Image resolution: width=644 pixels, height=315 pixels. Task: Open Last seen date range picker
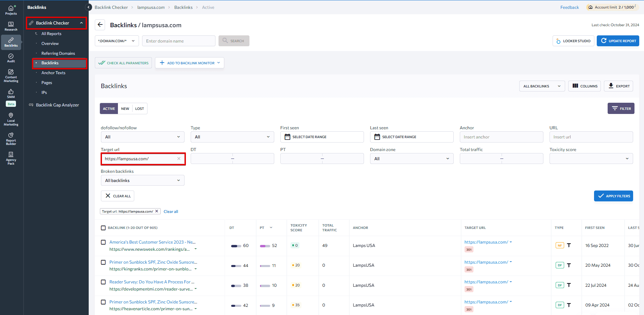pos(412,137)
